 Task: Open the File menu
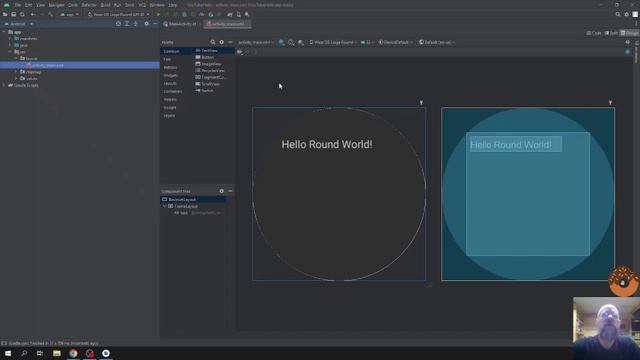pyautogui.click(x=18, y=5)
